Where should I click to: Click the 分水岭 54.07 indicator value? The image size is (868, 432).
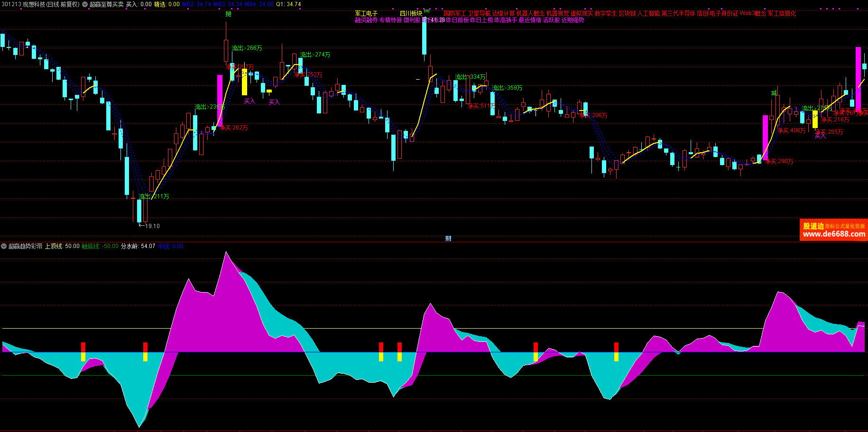(x=138, y=246)
